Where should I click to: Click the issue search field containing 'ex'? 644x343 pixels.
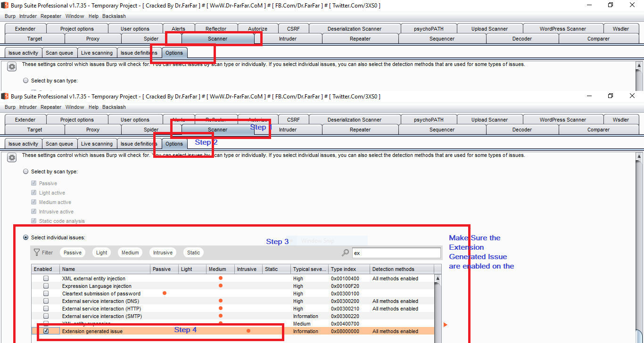[x=396, y=253]
